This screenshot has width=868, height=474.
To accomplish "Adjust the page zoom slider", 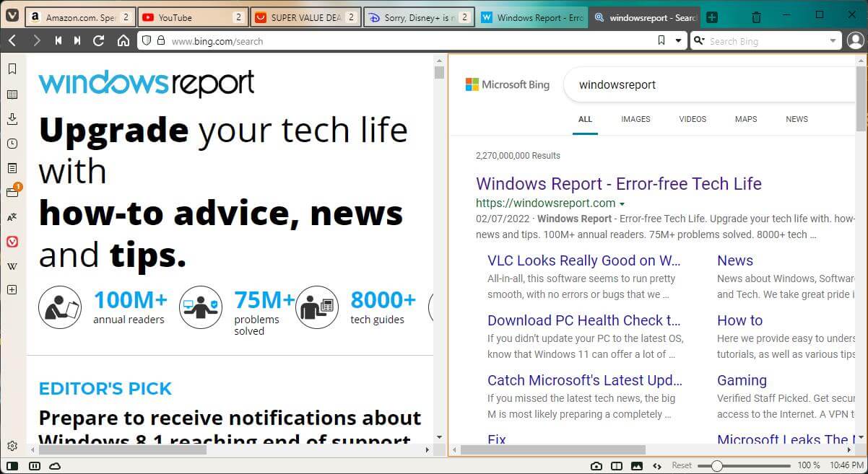I will pos(744,466).
